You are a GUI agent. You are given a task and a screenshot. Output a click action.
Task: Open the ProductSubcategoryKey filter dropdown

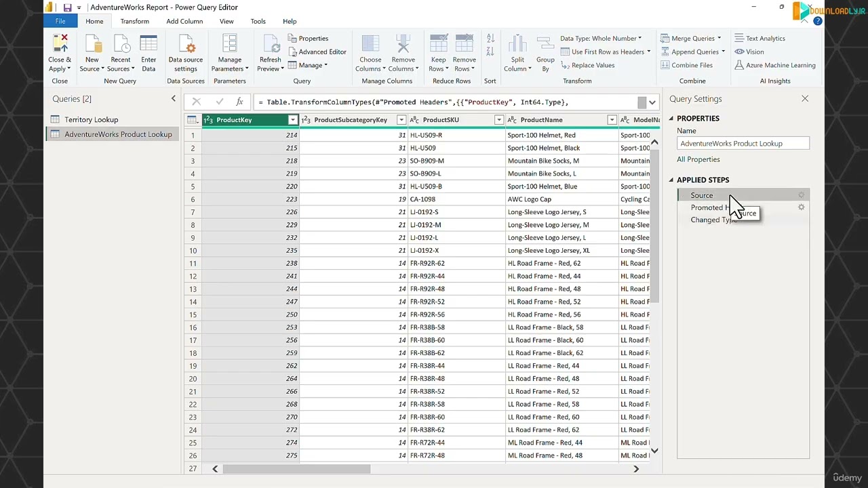click(401, 120)
